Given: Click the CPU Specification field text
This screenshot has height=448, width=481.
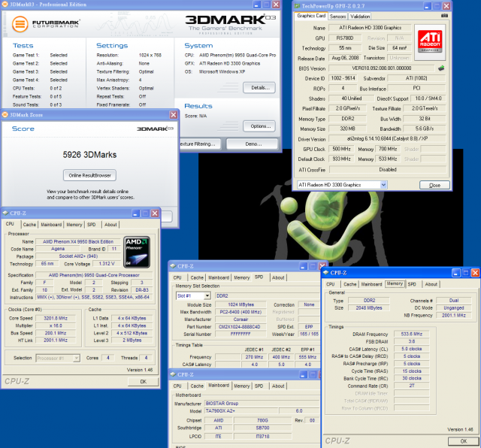Looking at the screenshot, I should pyautogui.click(x=94, y=275).
